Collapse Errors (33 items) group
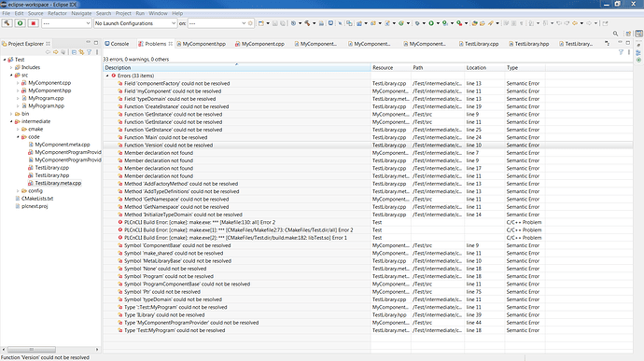Image resolution: width=644 pixels, height=361 pixels. pyautogui.click(x=107, y=76)
